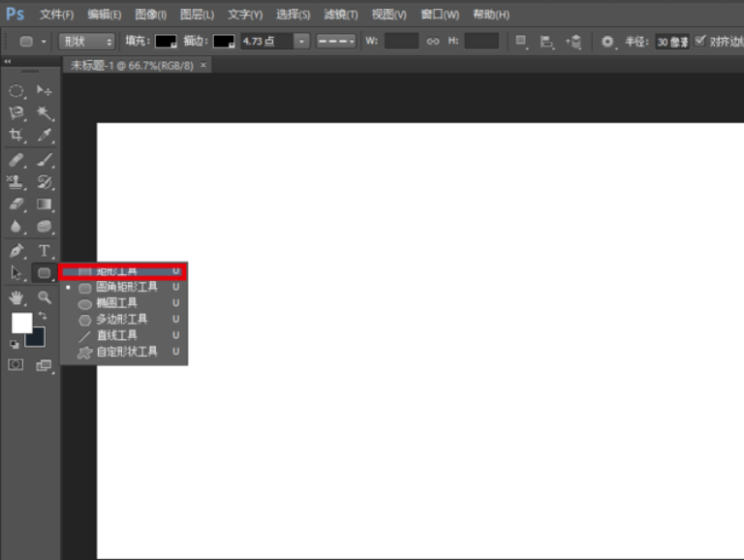Click the white foreground color swatch
Image resolution: width=744 pixels, height=560 pixels.
tap(21, 323)
